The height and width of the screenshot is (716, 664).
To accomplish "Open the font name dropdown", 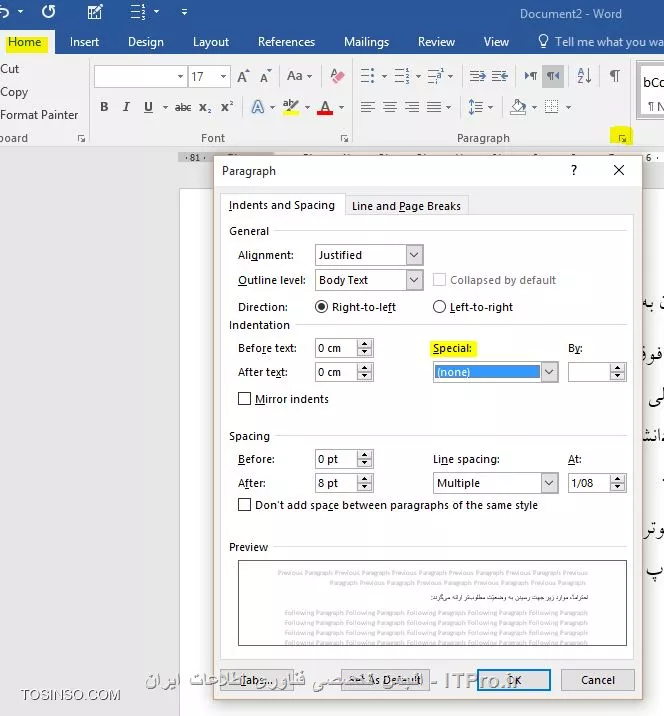I will point(180,76).
